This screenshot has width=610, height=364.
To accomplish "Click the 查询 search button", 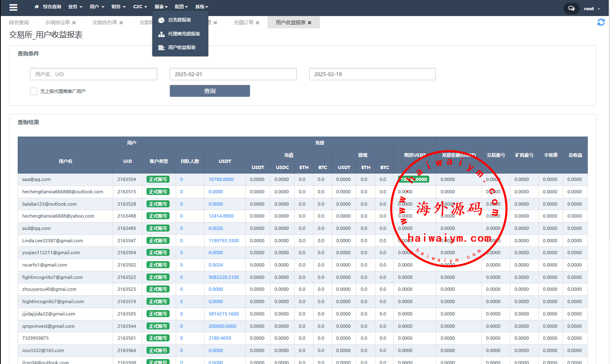I will coord(210,91).
